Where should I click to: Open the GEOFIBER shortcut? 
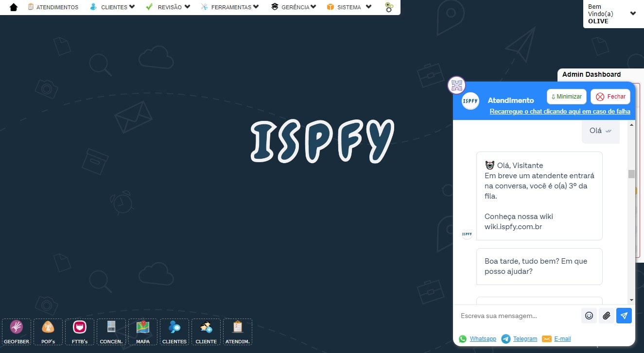[x=17, y=332]
